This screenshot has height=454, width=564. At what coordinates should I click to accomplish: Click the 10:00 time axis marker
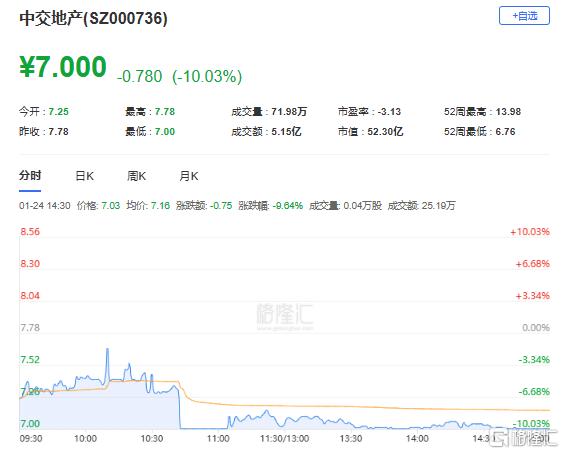(x=85, y=439)
